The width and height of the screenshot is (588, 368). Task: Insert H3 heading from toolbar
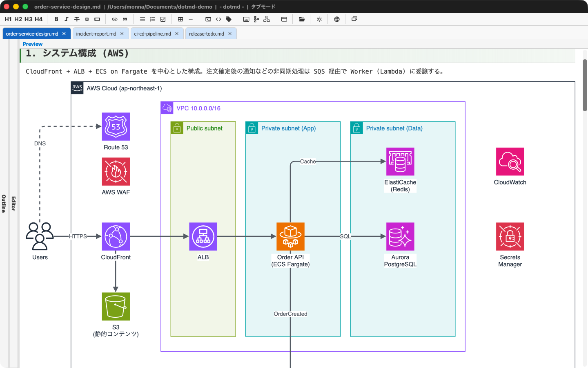pyautogui.click(x=29, y=19)
